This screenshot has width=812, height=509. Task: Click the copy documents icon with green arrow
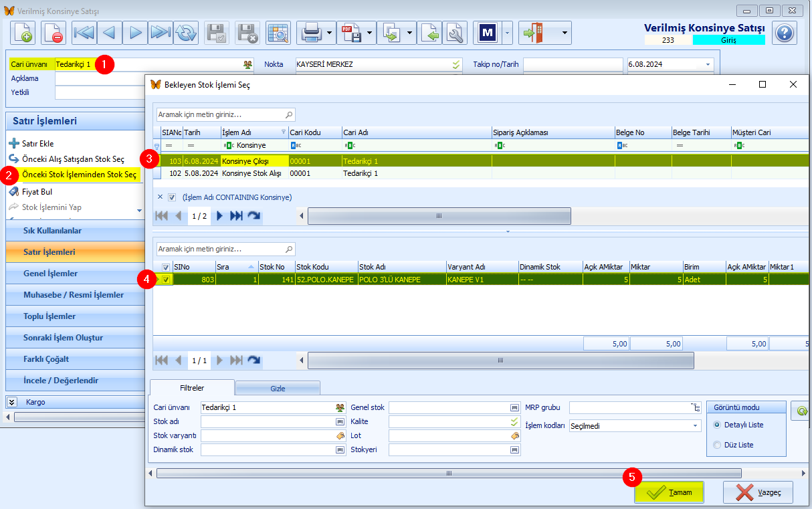click(x=391, y=32)
